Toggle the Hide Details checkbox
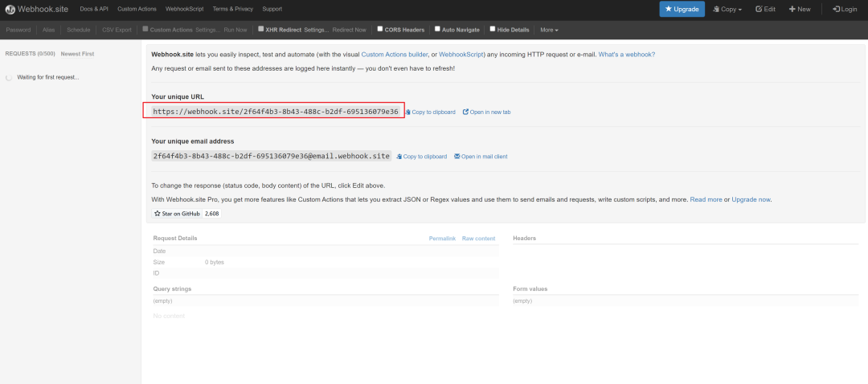Image resolution: width=868 pixels, height=384 pixels. click(493, 30)
